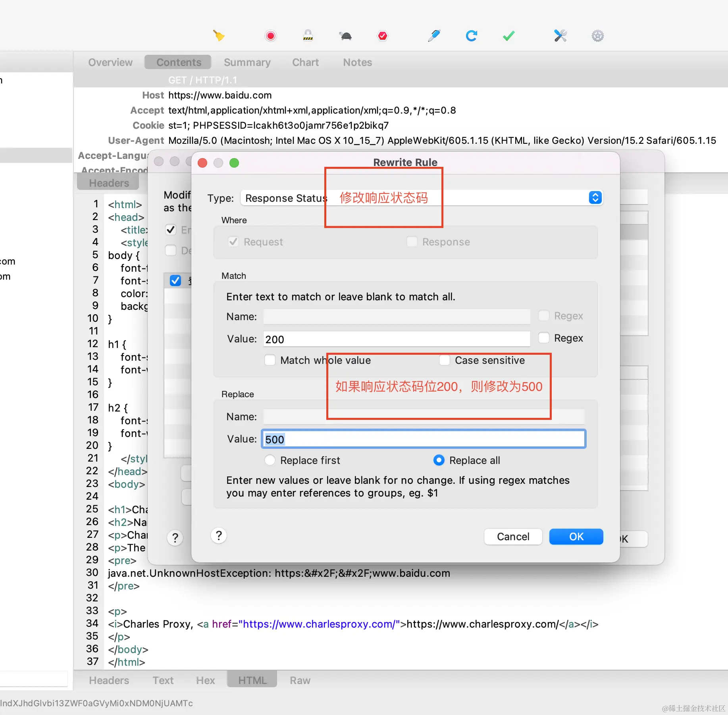Image resolution: width=728 pixels, height=715 pixels.
Task: Click the help question mark in Rewrite Rule dialog
Action: [x=219, y=535]
